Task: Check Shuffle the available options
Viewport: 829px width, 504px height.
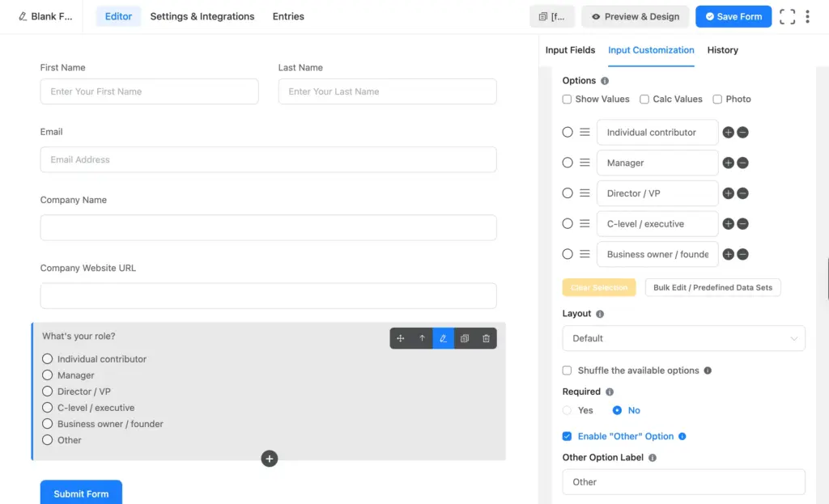Action: click(x=567, y=371)
